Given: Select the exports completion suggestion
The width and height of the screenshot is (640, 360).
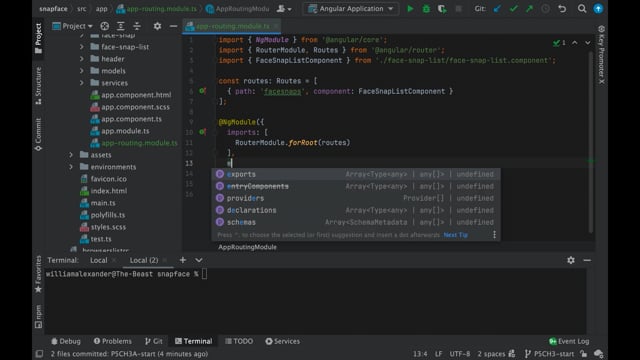Looking at the screenshot, I should click(x=356, y=174).
